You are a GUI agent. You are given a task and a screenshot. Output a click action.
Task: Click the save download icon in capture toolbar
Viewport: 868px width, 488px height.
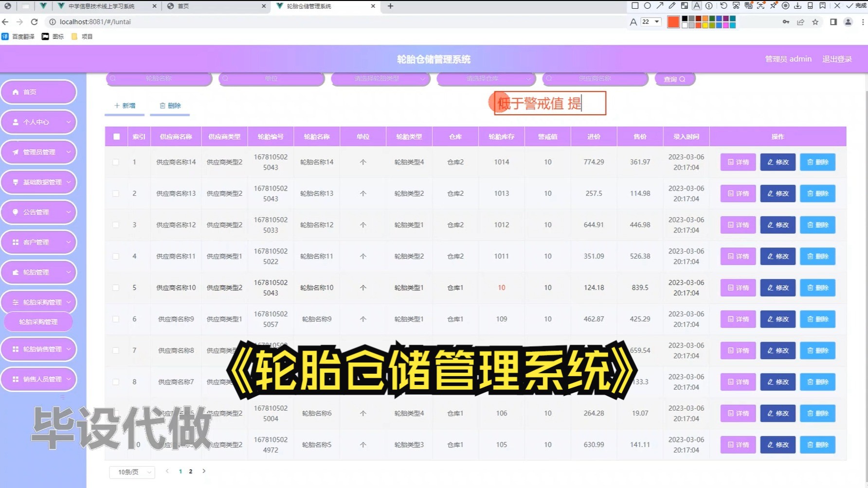tap(798, 6)
